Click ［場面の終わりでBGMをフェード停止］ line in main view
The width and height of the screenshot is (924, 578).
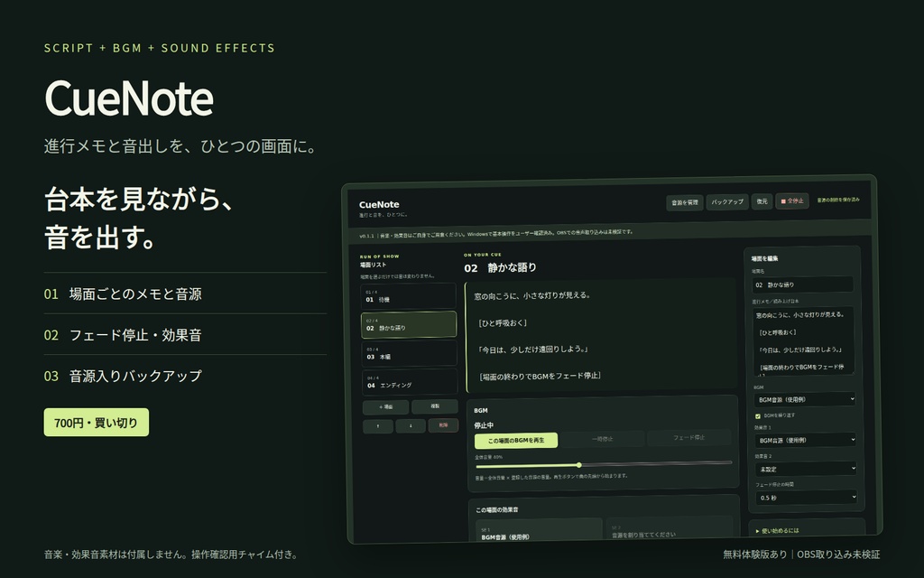pos(540,376)
